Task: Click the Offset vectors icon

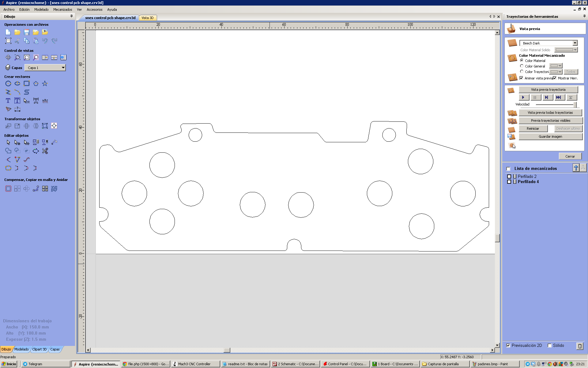Action: [8, 189]
